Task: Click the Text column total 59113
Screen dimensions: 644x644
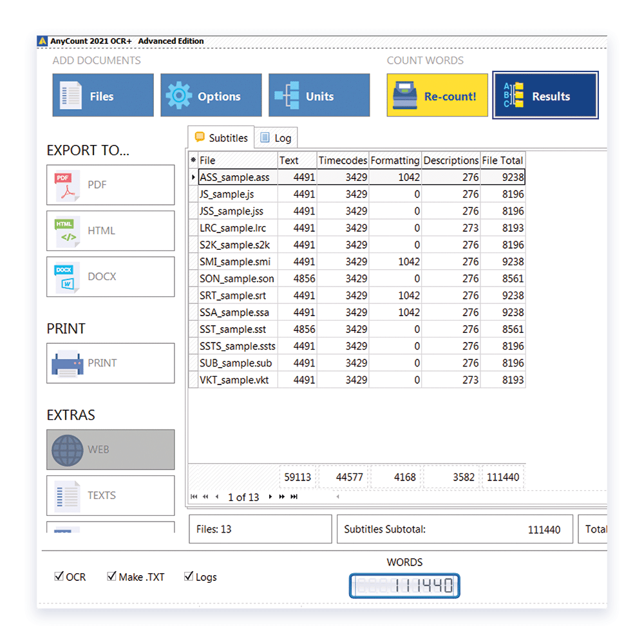Action: click(x=298, y=477)
